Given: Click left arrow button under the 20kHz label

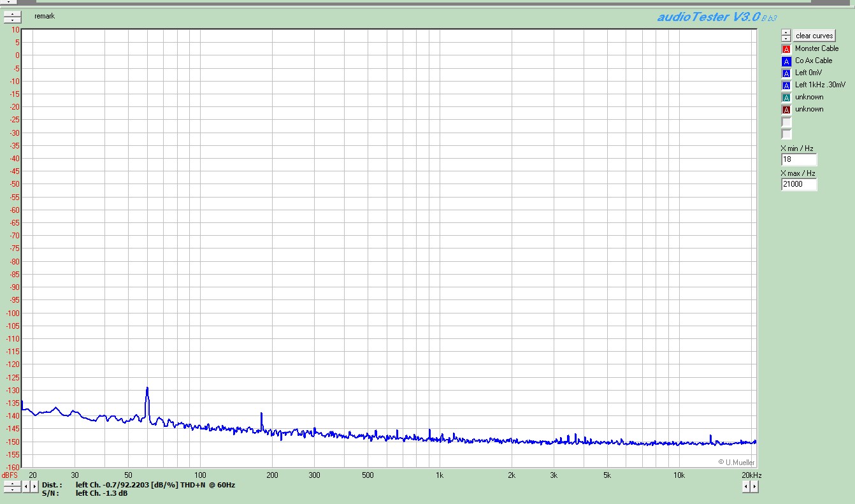Looking at the screenshot, I should pyautogui.click(x=746, y=487).
